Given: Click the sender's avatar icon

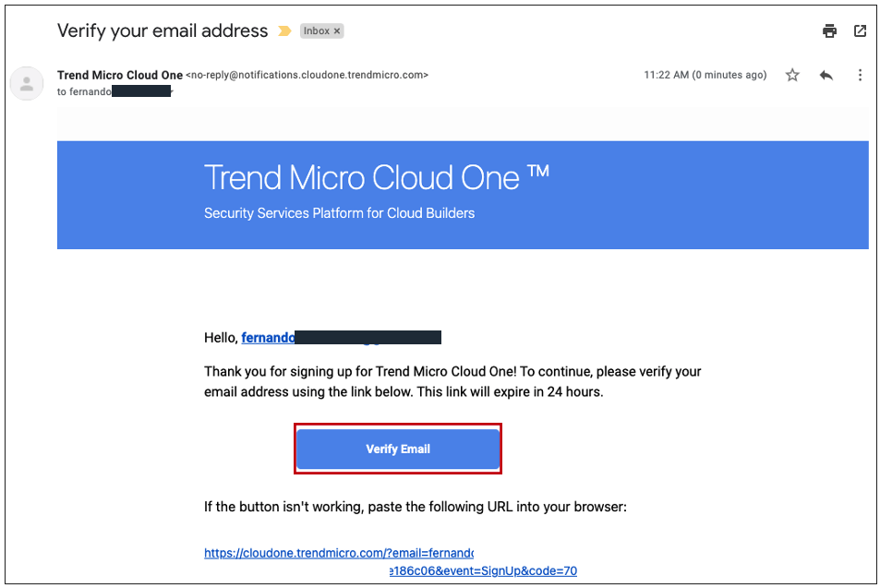Looking at the screenshot, I should click(27, 84).
